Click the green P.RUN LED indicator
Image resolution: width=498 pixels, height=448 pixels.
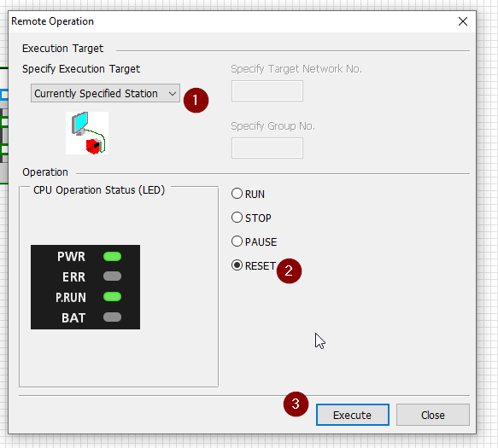coord(112,297)
